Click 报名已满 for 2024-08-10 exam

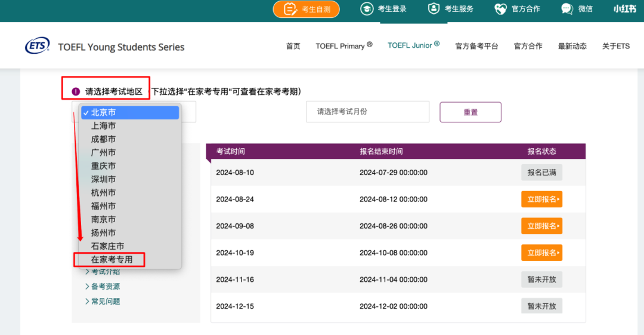coord(541,173)
